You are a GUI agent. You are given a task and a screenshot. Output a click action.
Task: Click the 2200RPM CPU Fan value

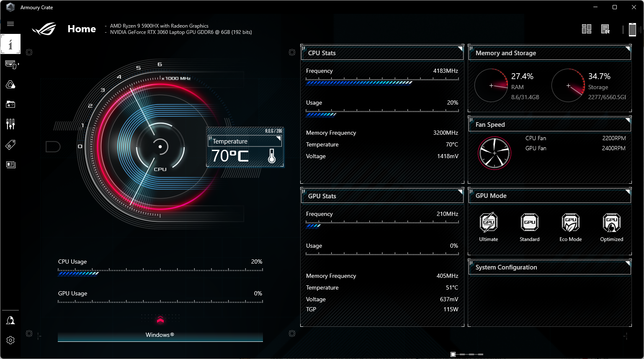pyautogui.click(x=614, y=138)
